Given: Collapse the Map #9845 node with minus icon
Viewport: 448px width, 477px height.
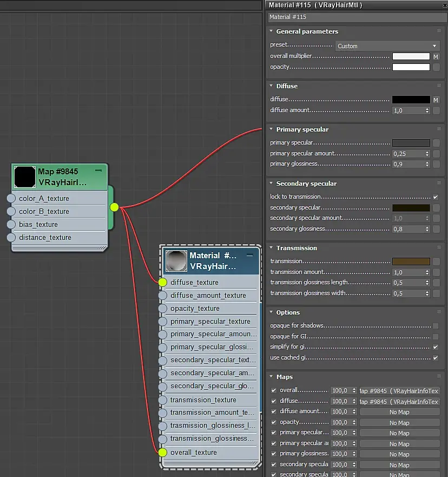Looking at the screenshot, I should pos(98,171).
